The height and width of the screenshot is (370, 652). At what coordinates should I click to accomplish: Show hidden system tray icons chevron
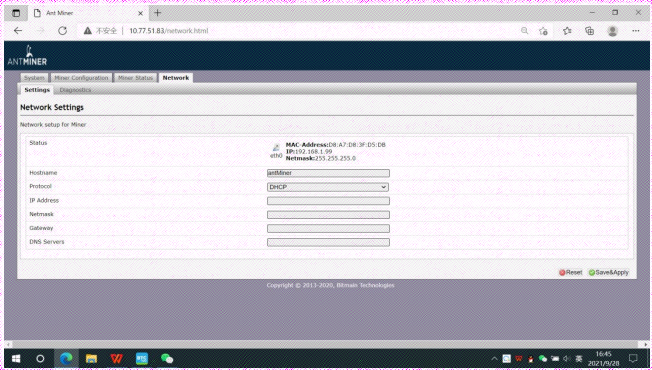coord(494,358)
